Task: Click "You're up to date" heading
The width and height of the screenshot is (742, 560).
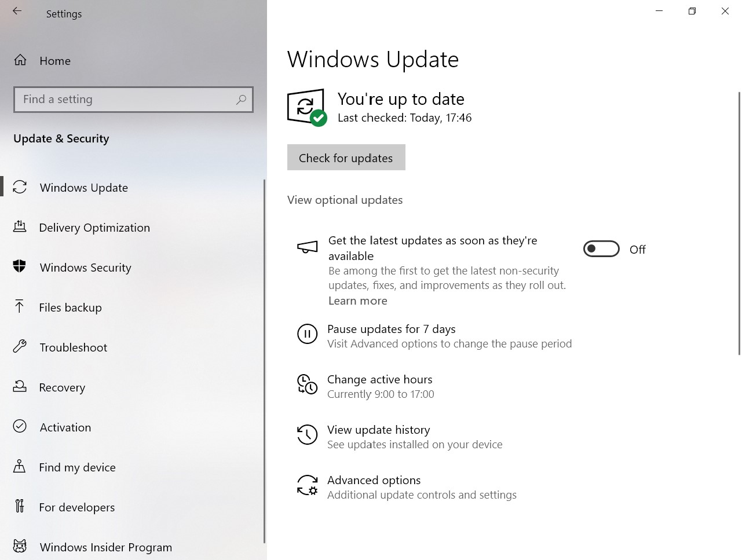Action: click(x=401, y=99)
